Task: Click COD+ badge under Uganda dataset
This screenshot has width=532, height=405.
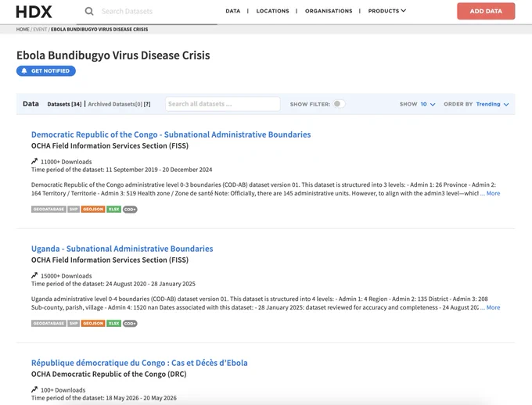Action: tap(130, 323)
